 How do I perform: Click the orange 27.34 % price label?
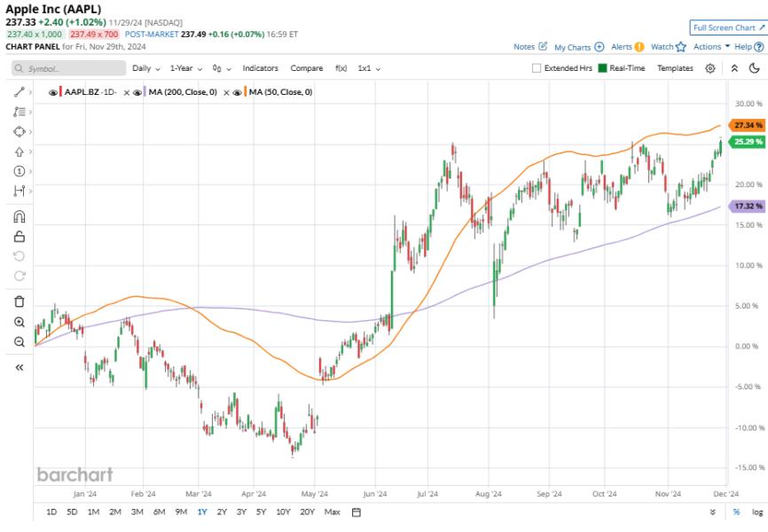point(747,125)
